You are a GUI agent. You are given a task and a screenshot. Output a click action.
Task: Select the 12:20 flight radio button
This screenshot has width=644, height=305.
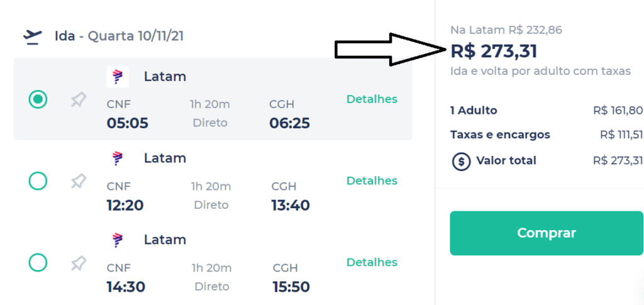[x=38, y=180]
